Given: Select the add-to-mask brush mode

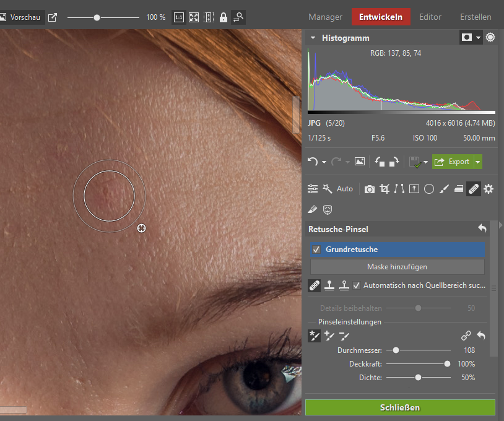Looking at the screenshot, I should coord(329,336).
